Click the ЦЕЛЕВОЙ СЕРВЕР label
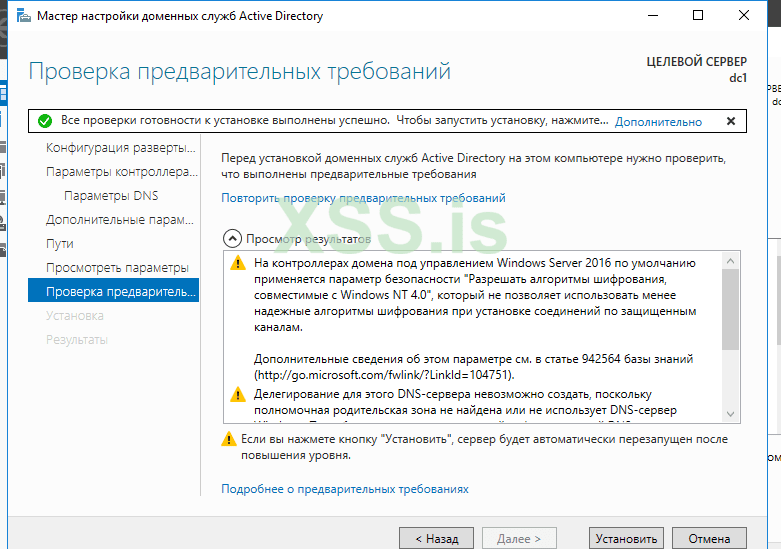The image size is (781, 549). tap(696, 62)
